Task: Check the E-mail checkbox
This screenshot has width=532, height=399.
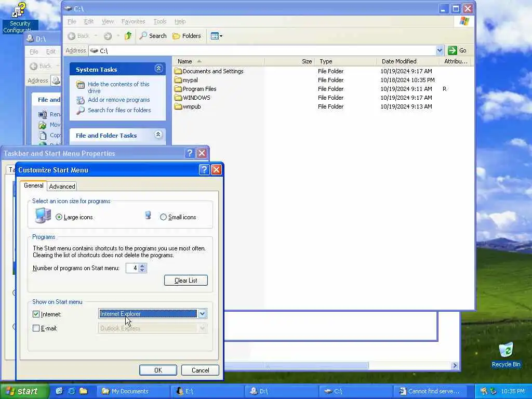Action: (36, 328)
